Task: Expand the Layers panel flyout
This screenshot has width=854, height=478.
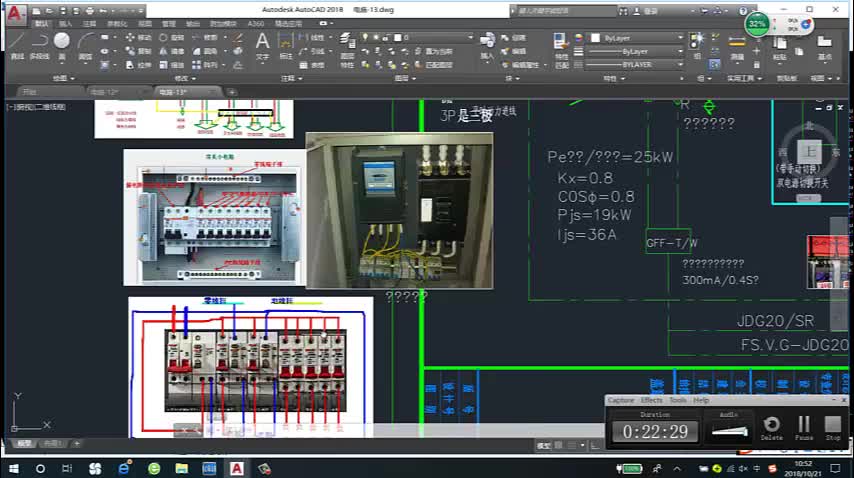Action: pos(405,78)
